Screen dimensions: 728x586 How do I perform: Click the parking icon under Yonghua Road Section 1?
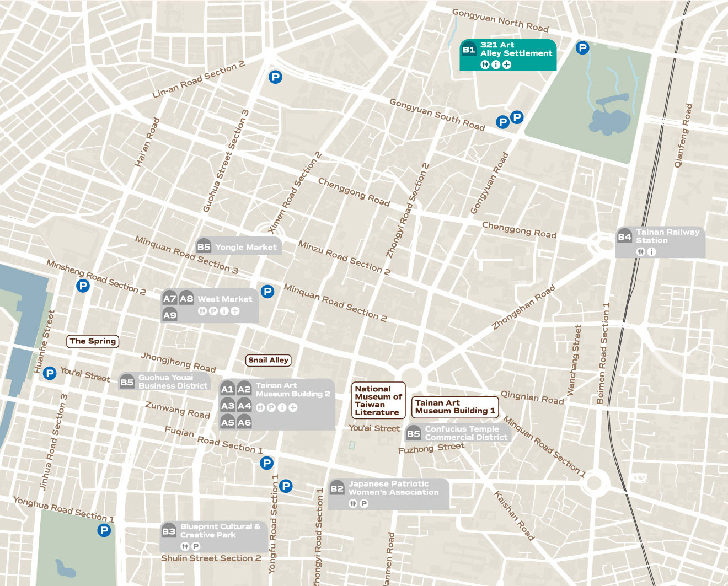tap(104, 530)
